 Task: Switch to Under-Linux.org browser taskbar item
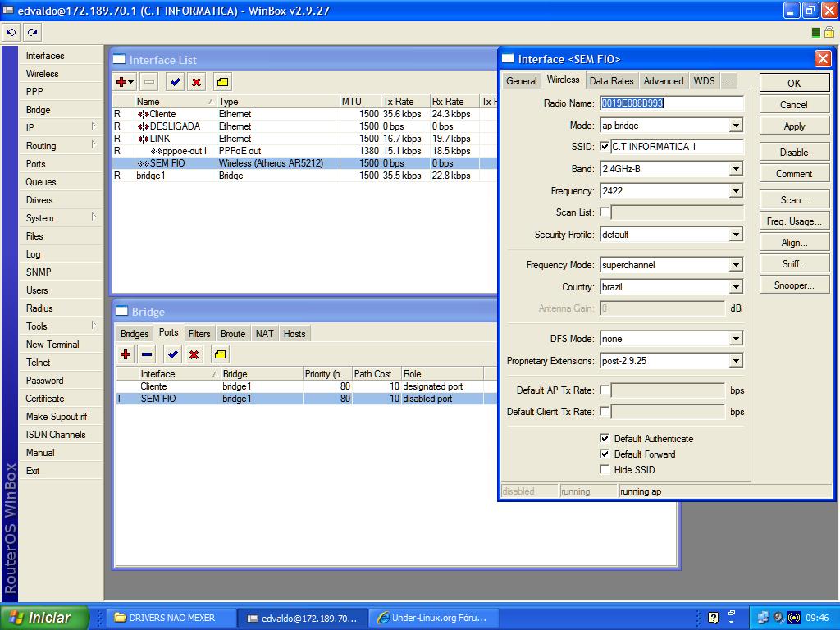435,618
